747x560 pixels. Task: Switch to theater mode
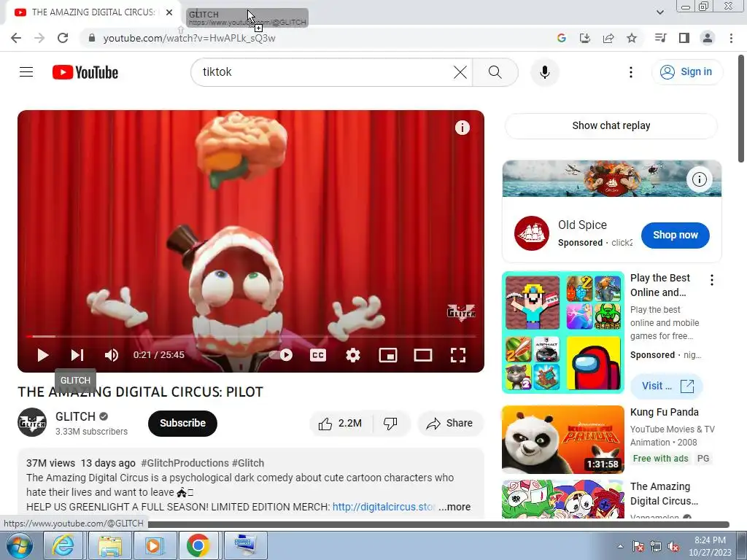click(x=423, y=355)
